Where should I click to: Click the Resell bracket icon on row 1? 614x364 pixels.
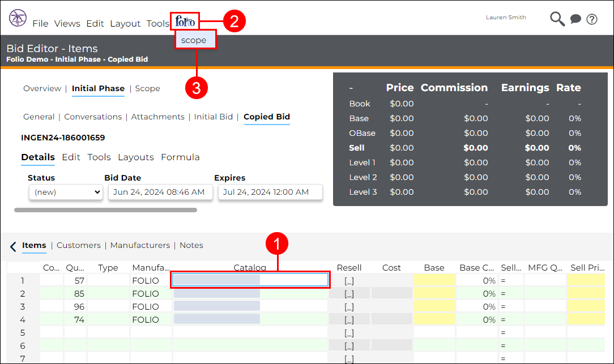pyautogui.click(x=349, y=280)
